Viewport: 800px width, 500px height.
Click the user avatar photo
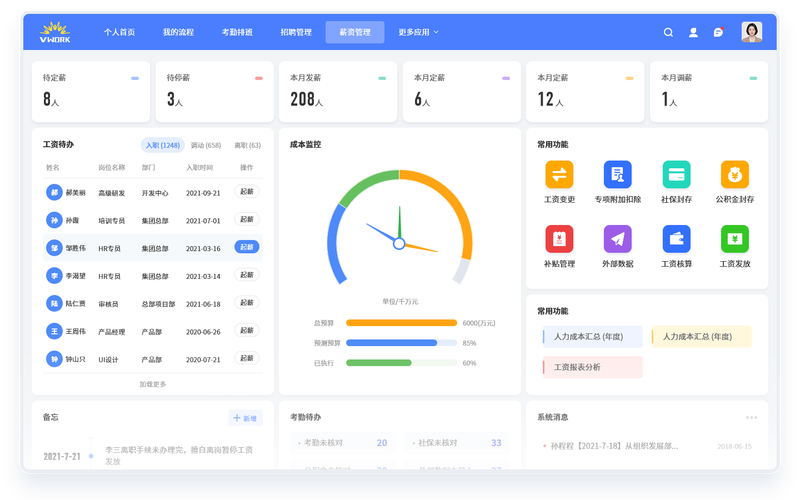coord(752,32)
